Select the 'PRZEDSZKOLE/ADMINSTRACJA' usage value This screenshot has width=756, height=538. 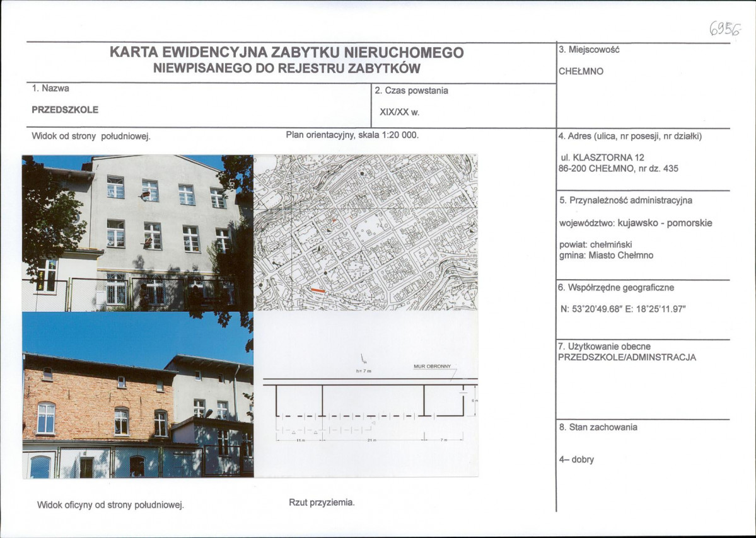(x=627, y=357)
